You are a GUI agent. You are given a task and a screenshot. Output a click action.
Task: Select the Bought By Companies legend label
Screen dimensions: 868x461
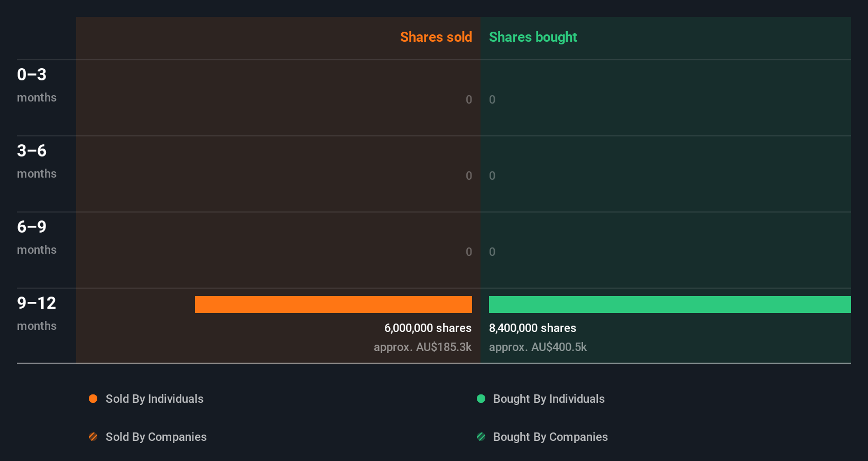[550, 437]
